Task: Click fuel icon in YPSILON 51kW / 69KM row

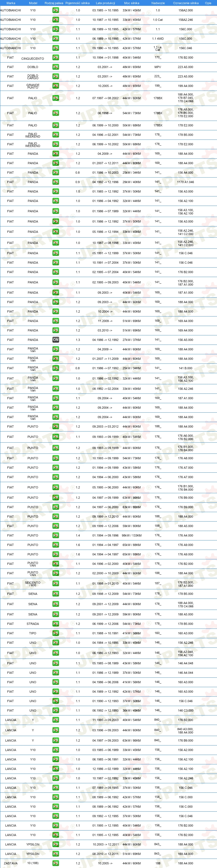Action: [55, 854]
